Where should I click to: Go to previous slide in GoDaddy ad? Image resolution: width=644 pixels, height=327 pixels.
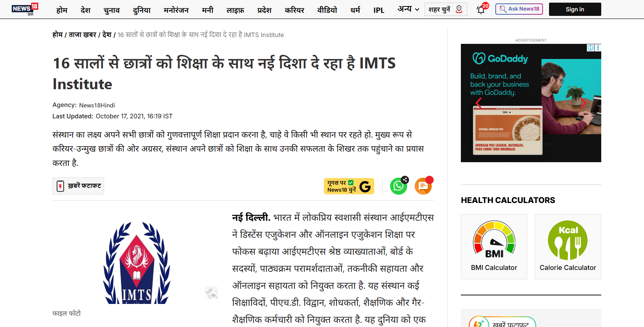[x=479, y=103]
